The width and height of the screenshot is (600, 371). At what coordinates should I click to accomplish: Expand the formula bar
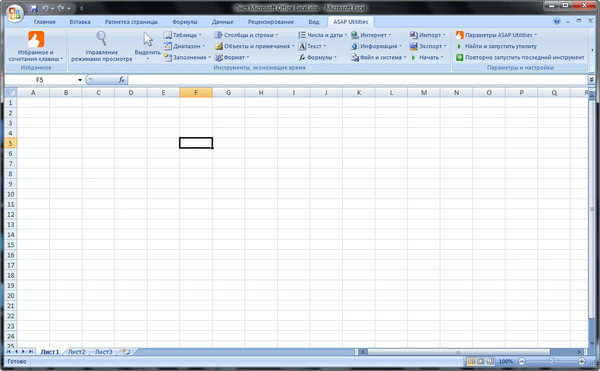(591, 80)
